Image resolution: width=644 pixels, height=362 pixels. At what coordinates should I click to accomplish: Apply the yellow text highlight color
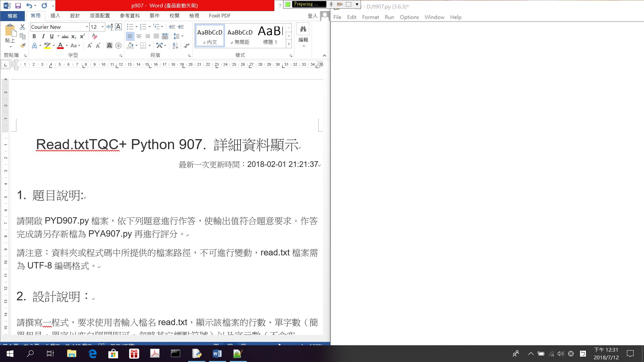click(47, 45)
